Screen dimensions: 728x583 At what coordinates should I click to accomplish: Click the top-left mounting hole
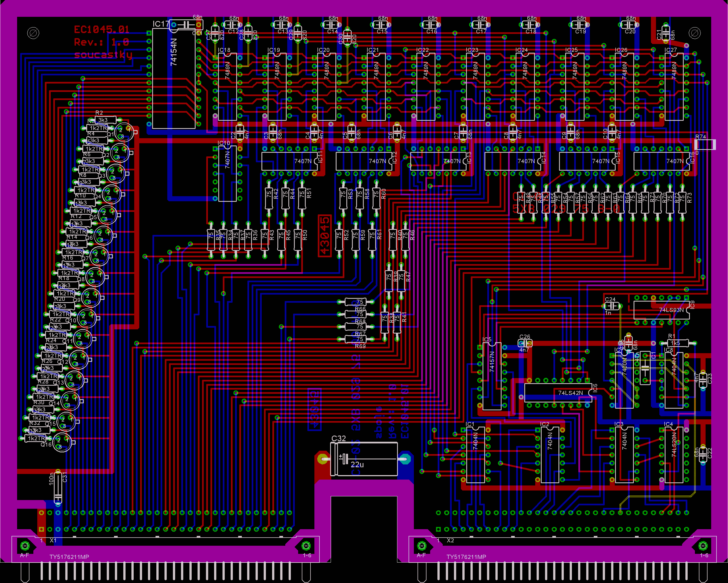pos(33,33)
